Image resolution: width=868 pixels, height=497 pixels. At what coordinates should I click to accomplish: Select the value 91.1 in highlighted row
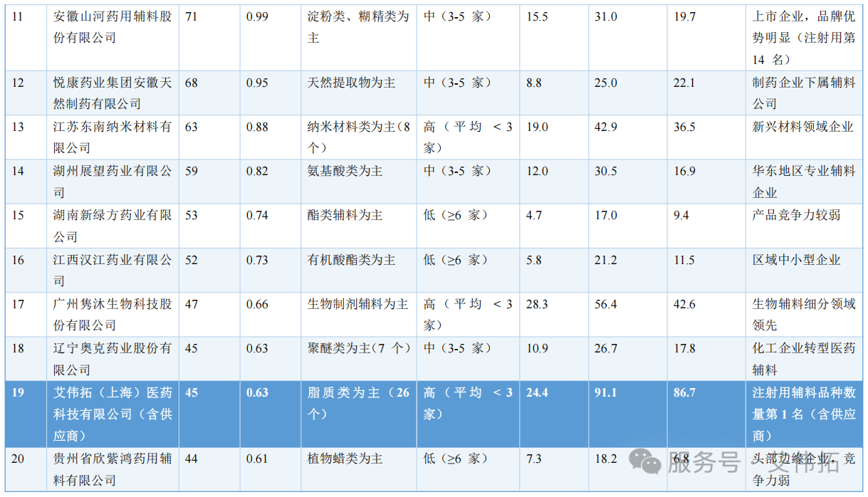(606, 393)
